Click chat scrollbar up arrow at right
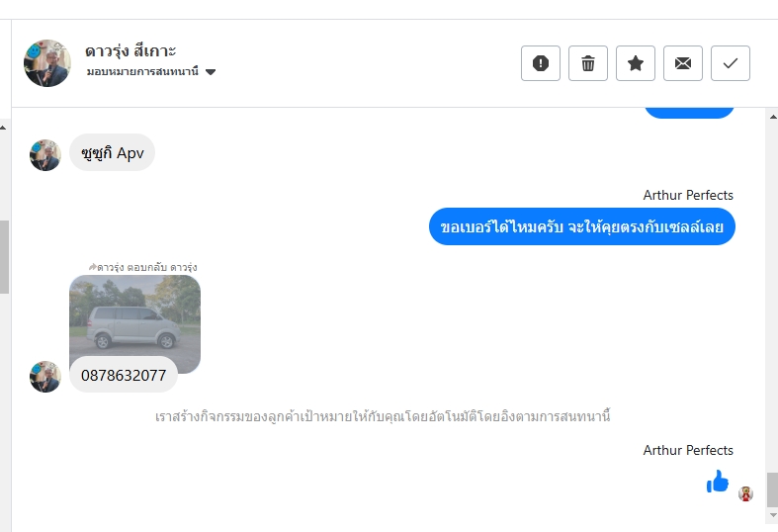 click(x=772, y=117)
